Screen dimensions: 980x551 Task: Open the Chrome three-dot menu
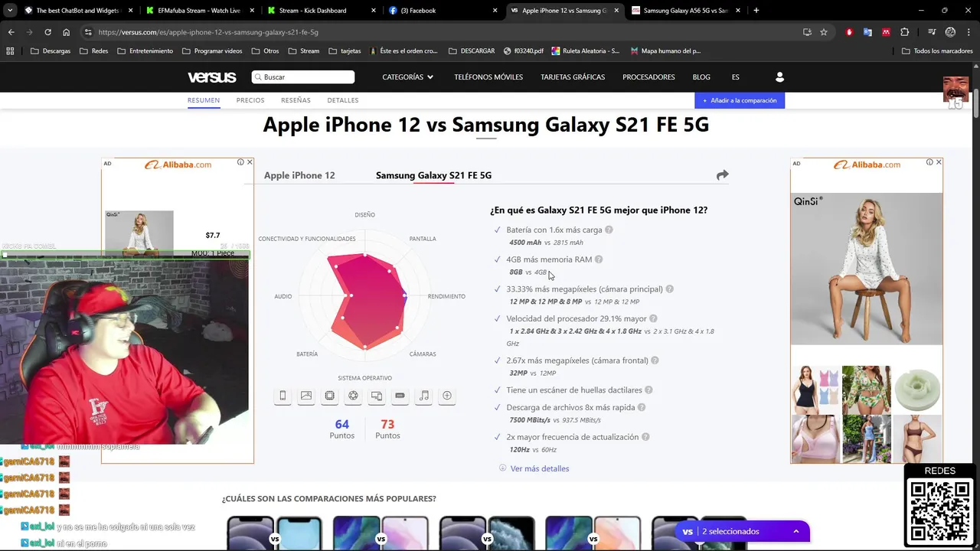point(968,32)
